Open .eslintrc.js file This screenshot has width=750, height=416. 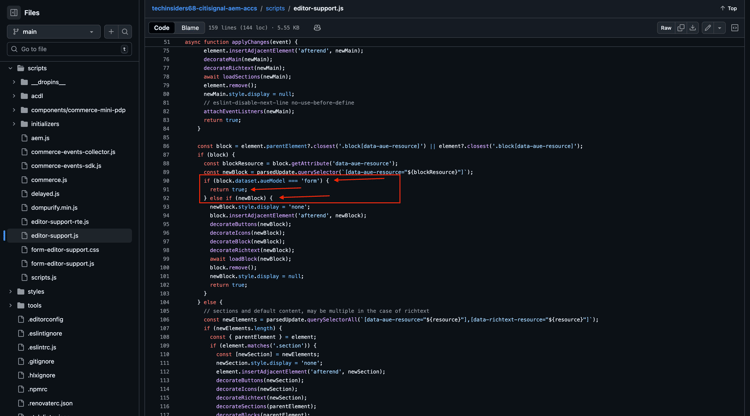(42, 347)
